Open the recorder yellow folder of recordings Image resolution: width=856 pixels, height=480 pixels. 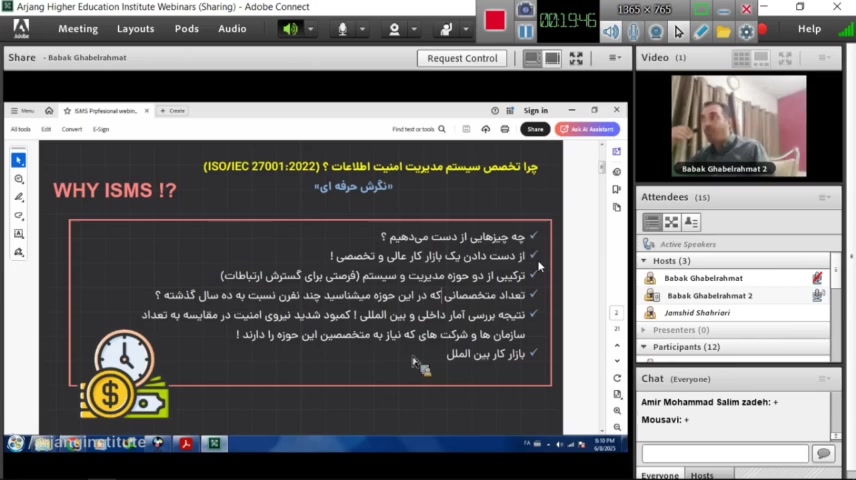723,32
